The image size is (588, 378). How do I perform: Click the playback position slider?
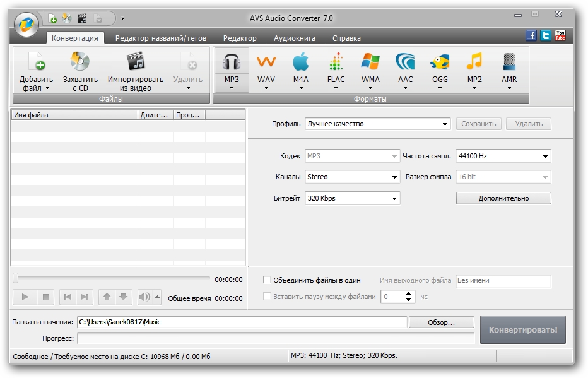click(x=112, y=278)
